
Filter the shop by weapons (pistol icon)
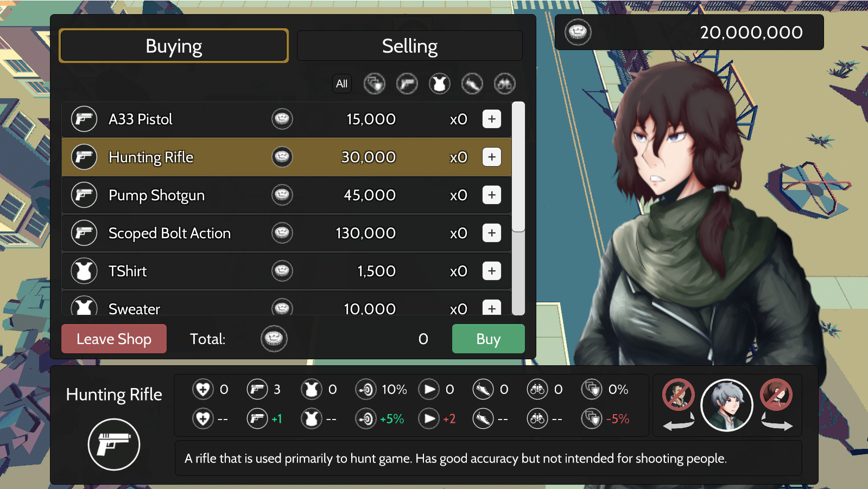tap(407, 84)
